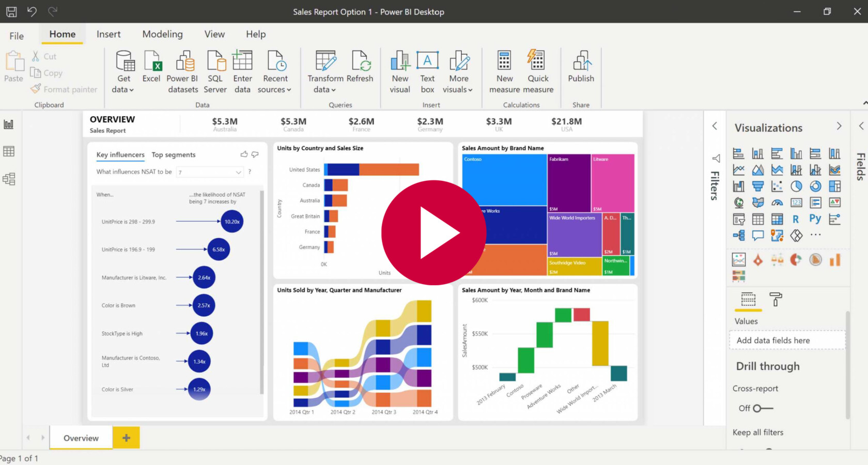
Task: Add an R script visual
Action: click(x=796, y=219)
